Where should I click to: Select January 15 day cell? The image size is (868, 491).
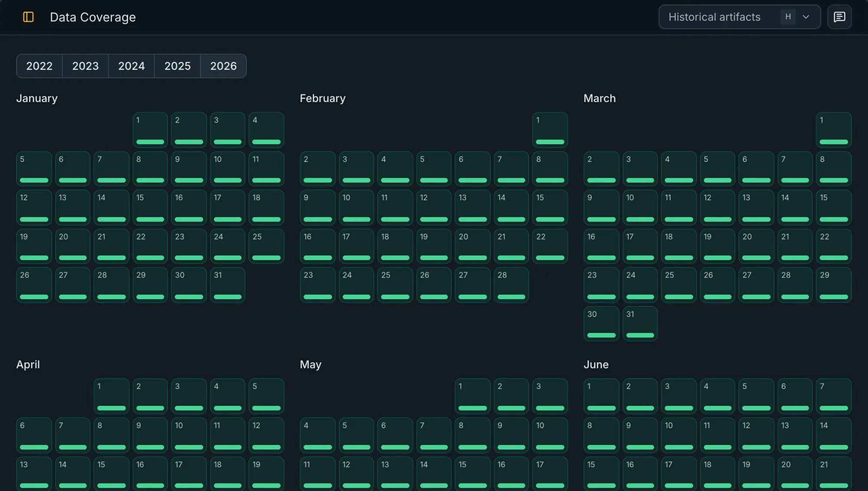pos(150,208)
